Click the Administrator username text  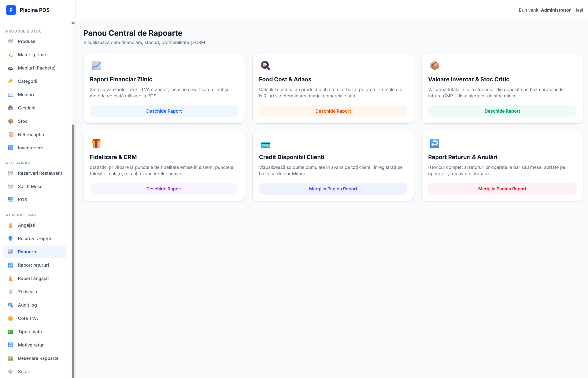(x=556, y=10)
